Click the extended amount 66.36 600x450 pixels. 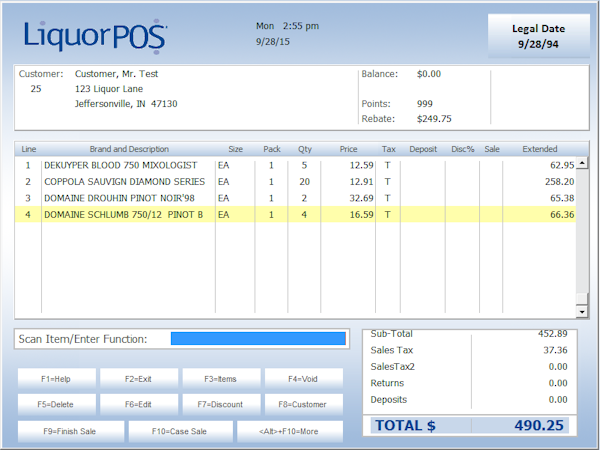click(562, 214)
